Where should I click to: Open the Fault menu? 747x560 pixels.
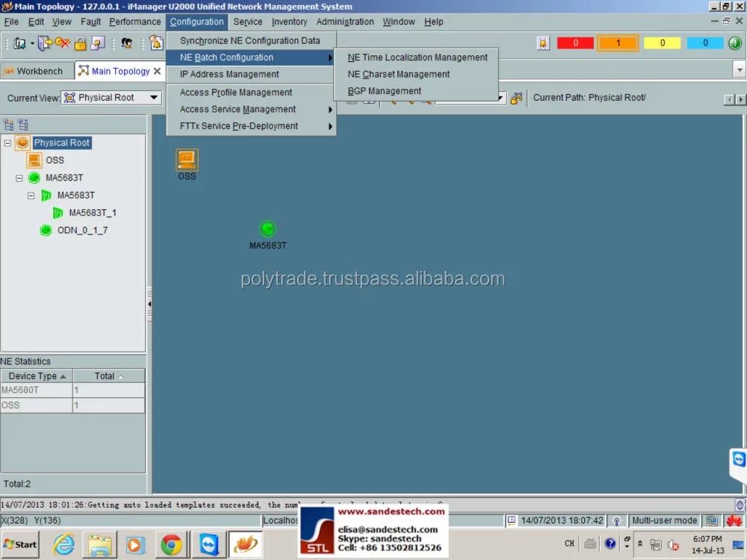(90, 22)
